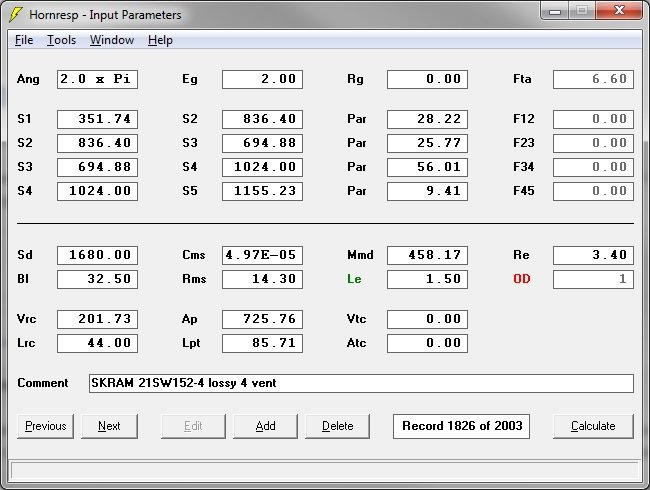Click the Delete record button

point(337,426)
